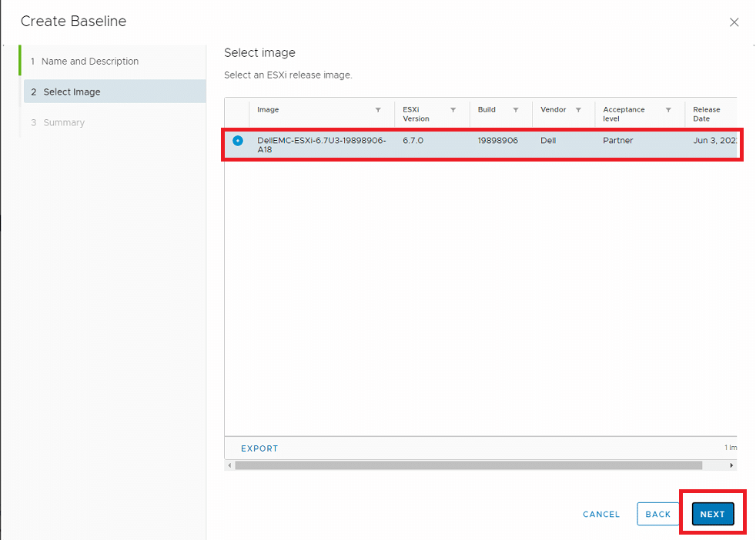This screenshot has width=756, height=540.
Task: Click the Build column header
Action: click(487, 110)
